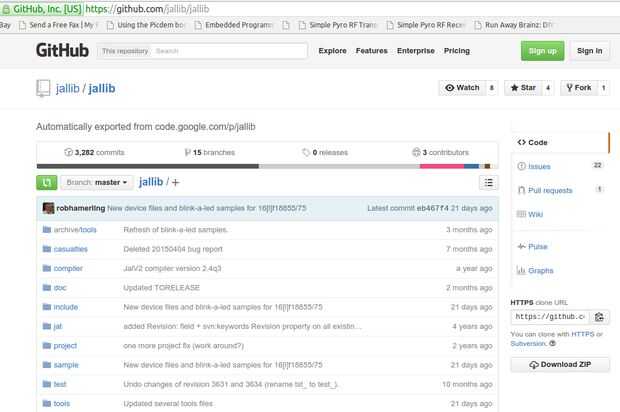Click the green compare branches icon button

click(47, 183)
